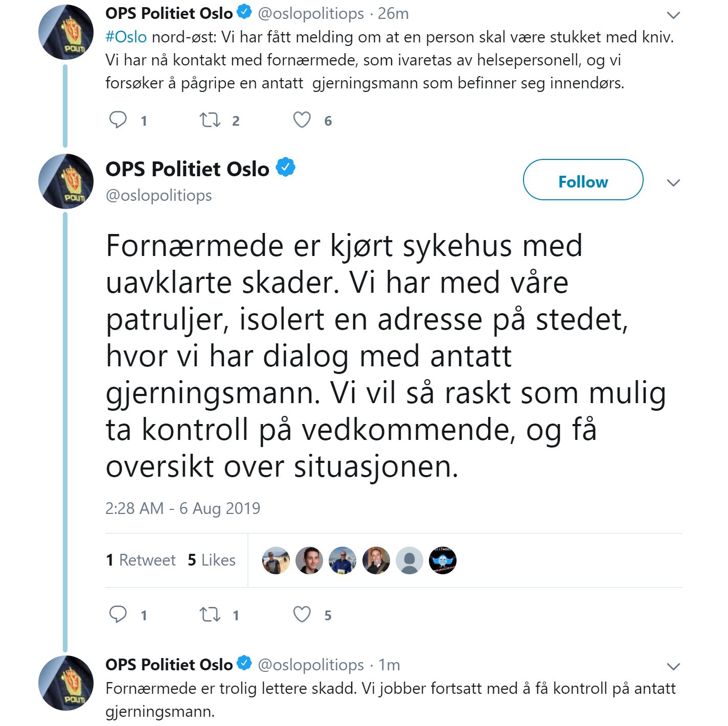Screen dimensions: 728x726
Task: Open the 2:28 AM - 6 Aug 2019 timestamp
Action: click(x=183, y=508)
